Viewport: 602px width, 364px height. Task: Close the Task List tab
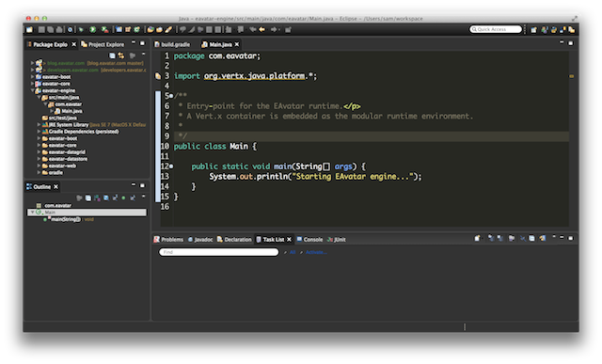(x=289, y=239)
